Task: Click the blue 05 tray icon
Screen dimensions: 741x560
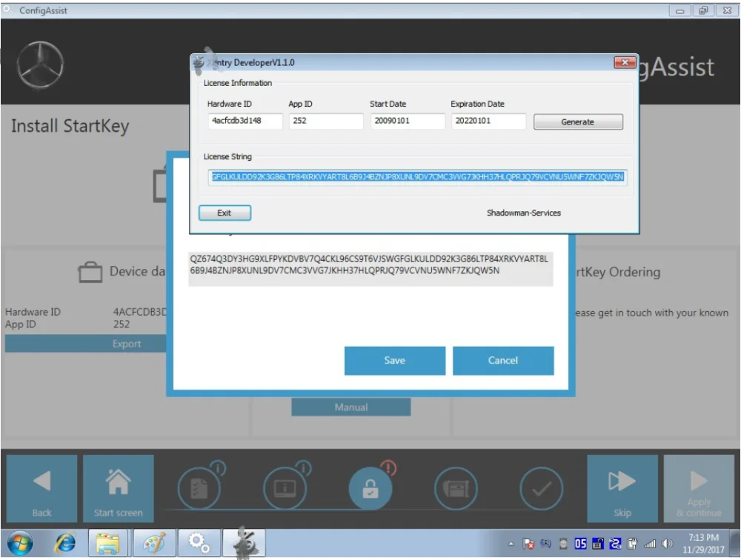Action: point(580,544)
